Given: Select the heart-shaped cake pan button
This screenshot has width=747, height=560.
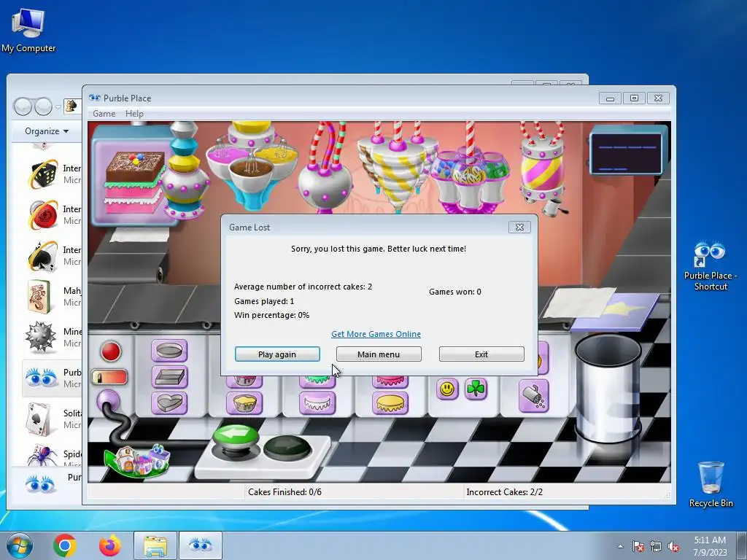Looking at the screenshot, I should point(169,402).
